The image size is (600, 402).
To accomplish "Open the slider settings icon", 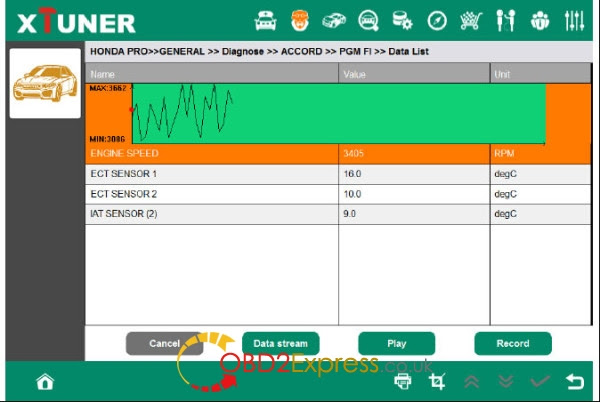I will [x=574, y=20].
